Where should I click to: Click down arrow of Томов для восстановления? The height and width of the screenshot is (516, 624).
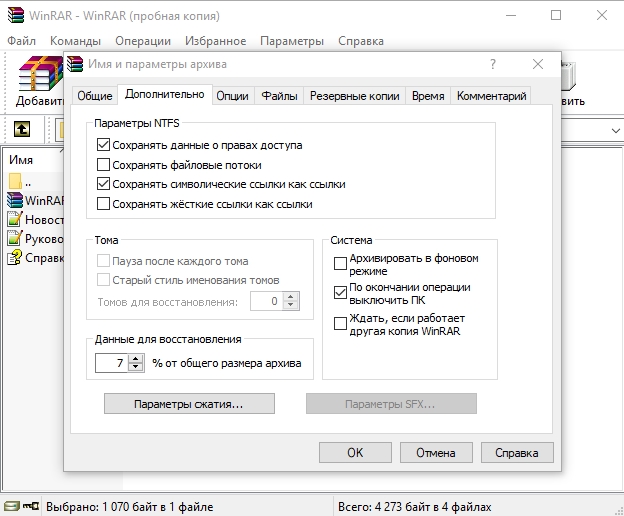click(x=291, y=305)
